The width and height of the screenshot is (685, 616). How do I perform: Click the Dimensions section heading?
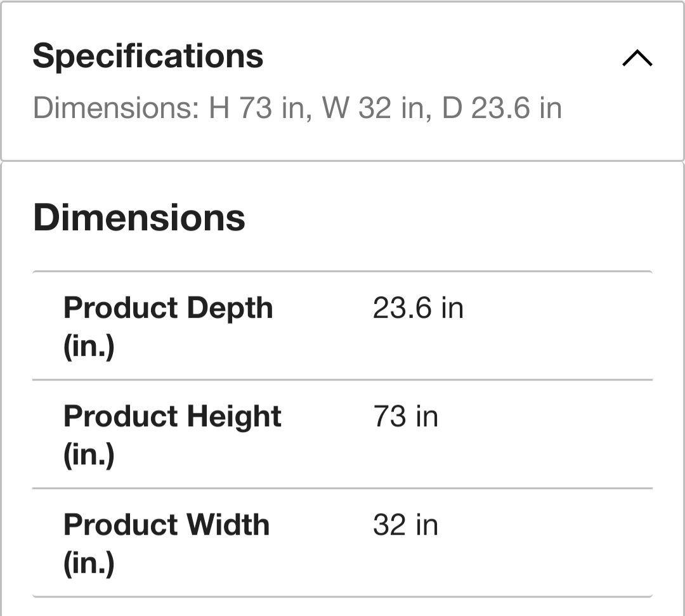(139, 218)
